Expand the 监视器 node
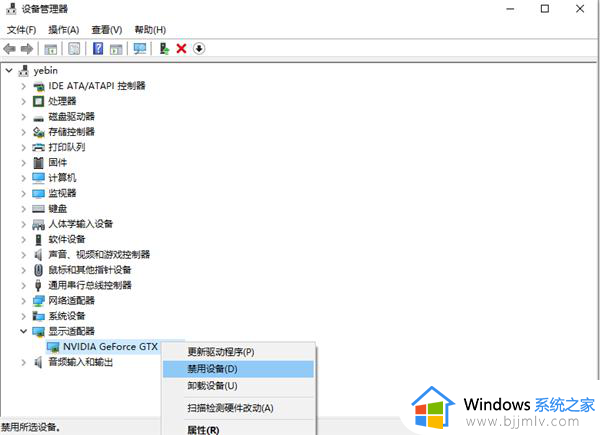The height and width of the screenshot is (435, 600). point(24,194)
